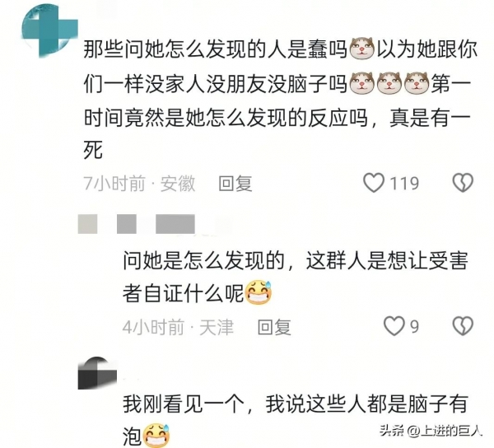This screenshot has width=494, height=448.
Task: Tap the cat emoji after 蠢吗
Action: point(361,49)
